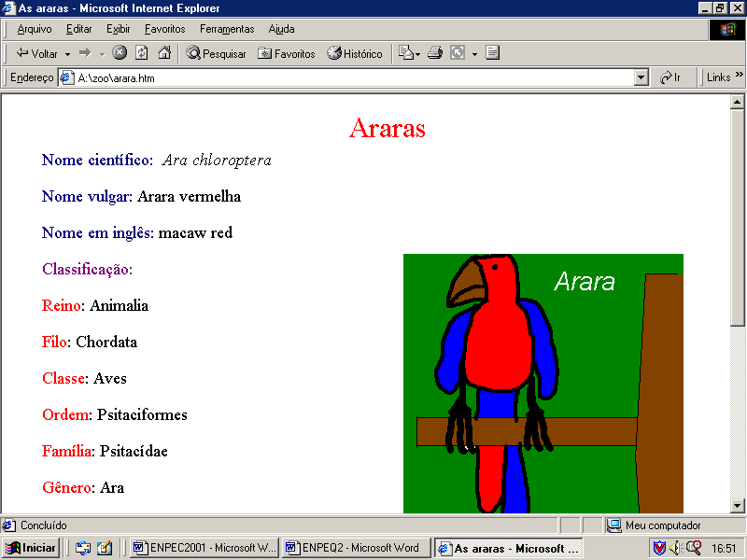Click the Nome em inglês line

(137, 233)
